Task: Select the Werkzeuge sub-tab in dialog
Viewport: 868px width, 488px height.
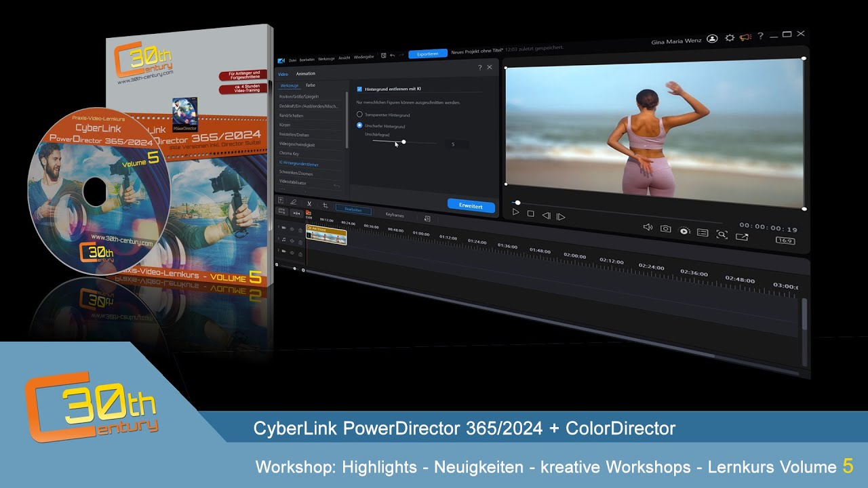Action: (290, 86)
